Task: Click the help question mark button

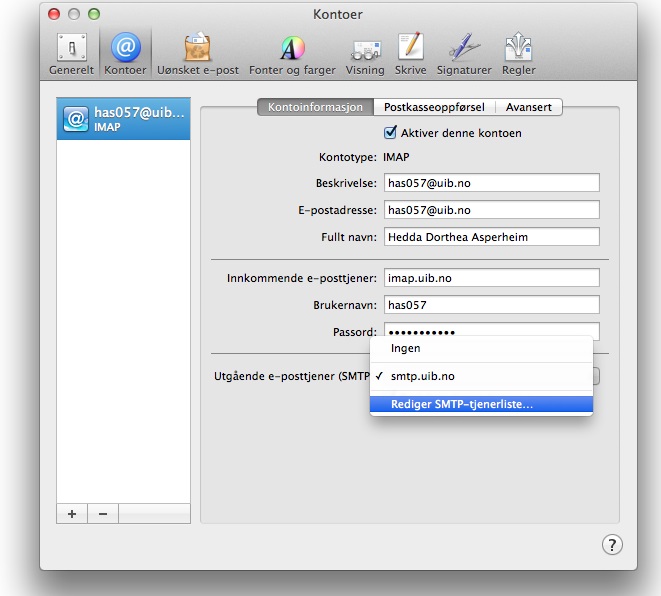Action: 612,544
